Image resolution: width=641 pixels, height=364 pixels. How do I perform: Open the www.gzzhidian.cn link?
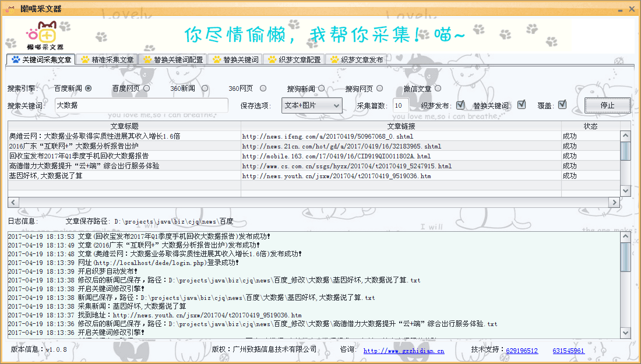403,351
